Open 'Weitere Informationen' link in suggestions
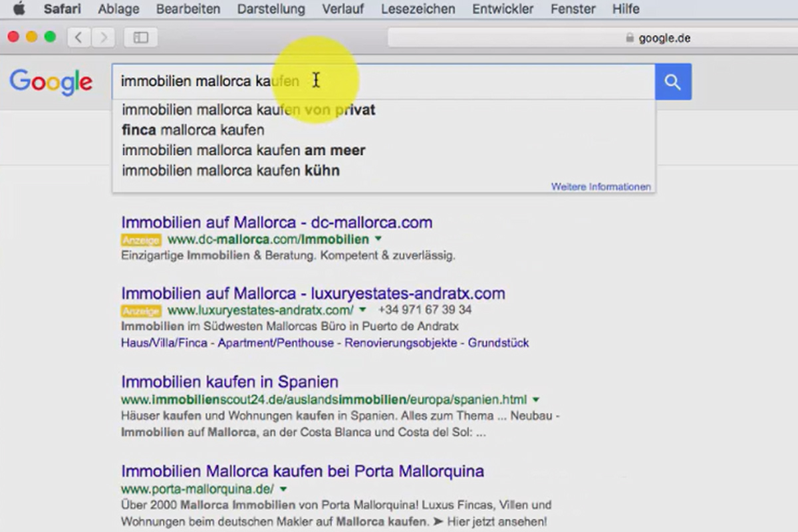 601,187
